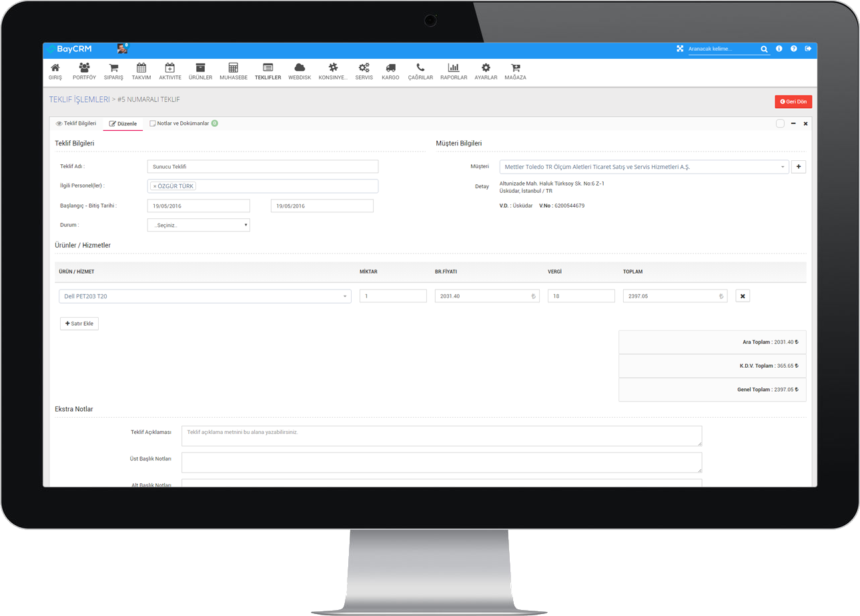Click the search box Aranacak kelime
Screen dimensions: 860x616
tap(723, 49)
